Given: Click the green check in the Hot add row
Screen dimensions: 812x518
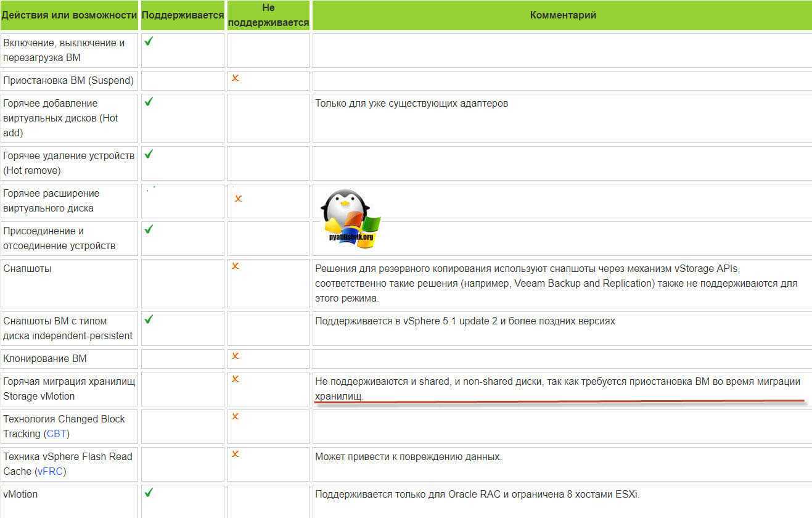Looking at the screenshot, I should (149, 101).
